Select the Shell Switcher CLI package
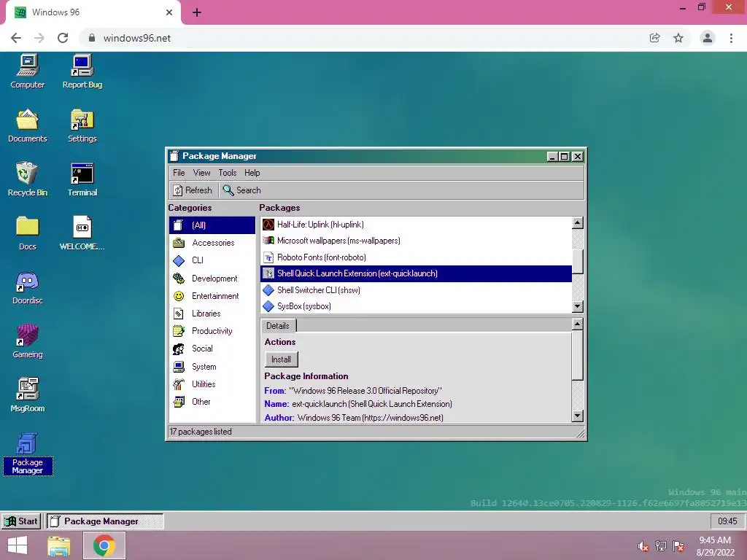The height and width of the screenshot is (560, 747). 416,290
